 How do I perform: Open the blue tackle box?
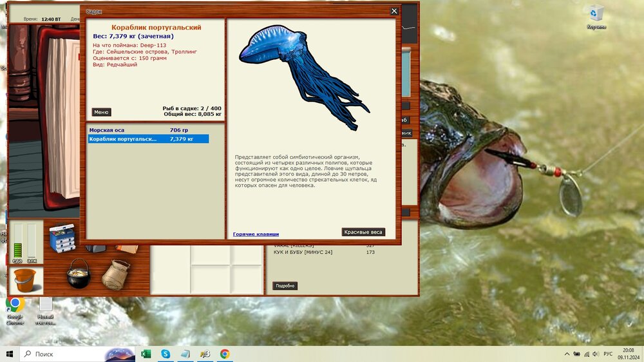click(x=62, y=236)
